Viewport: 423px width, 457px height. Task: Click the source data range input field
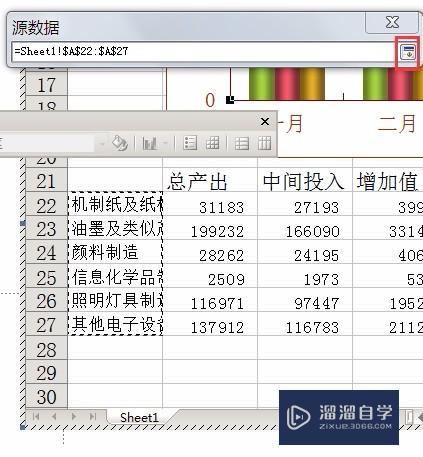204,52
